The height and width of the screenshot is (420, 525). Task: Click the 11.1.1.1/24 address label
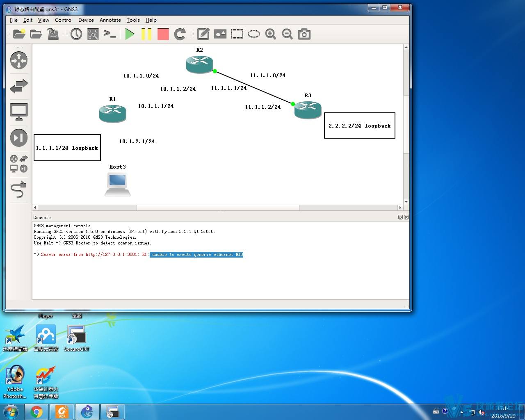[x=229, y=88]
